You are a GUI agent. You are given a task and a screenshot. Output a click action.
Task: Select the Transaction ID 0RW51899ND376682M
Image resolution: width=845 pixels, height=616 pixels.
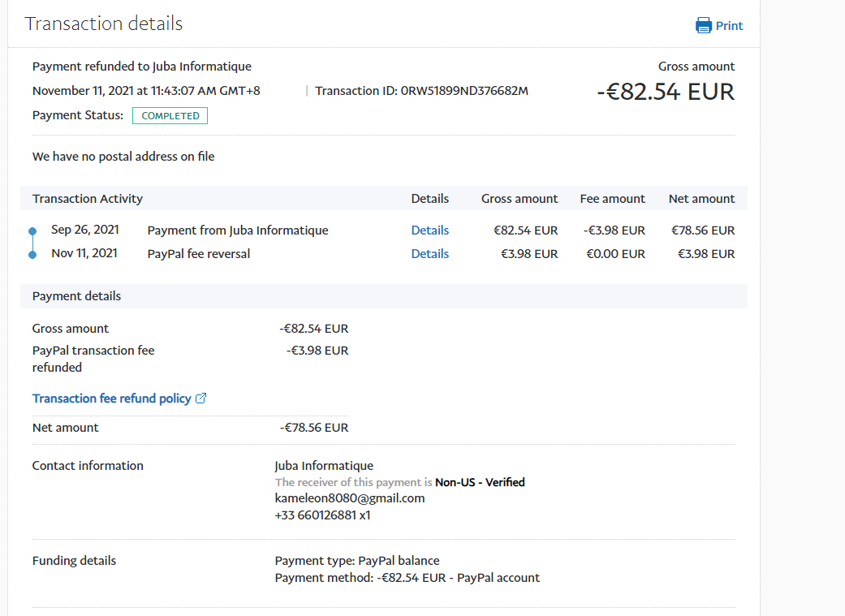point(464,91)
